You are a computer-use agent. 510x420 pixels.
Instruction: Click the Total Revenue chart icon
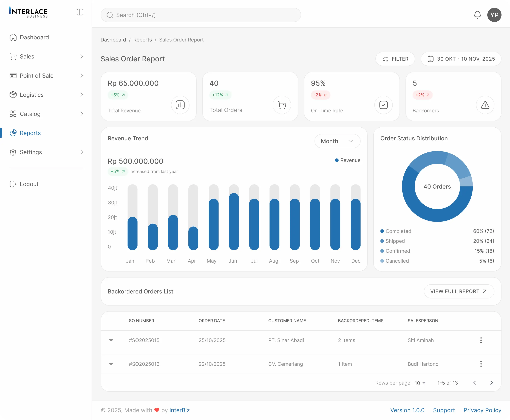pyautogui.click(x=180, y=105)
